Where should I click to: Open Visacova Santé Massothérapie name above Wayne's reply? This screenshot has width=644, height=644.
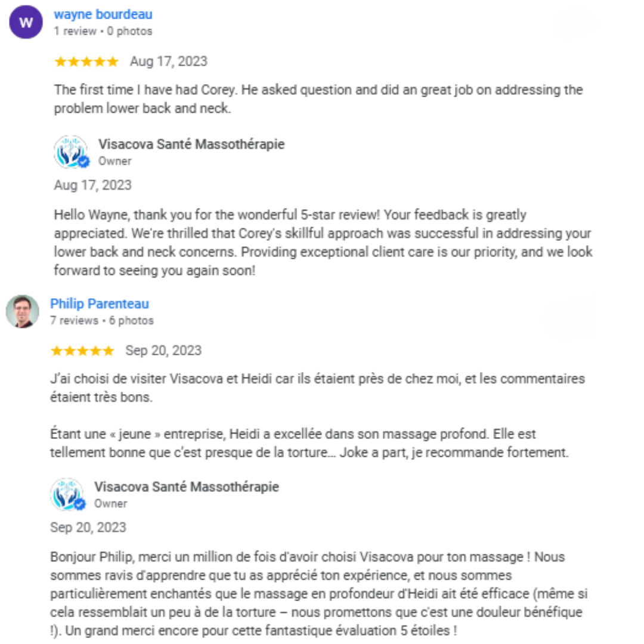[x=191, y=144]
